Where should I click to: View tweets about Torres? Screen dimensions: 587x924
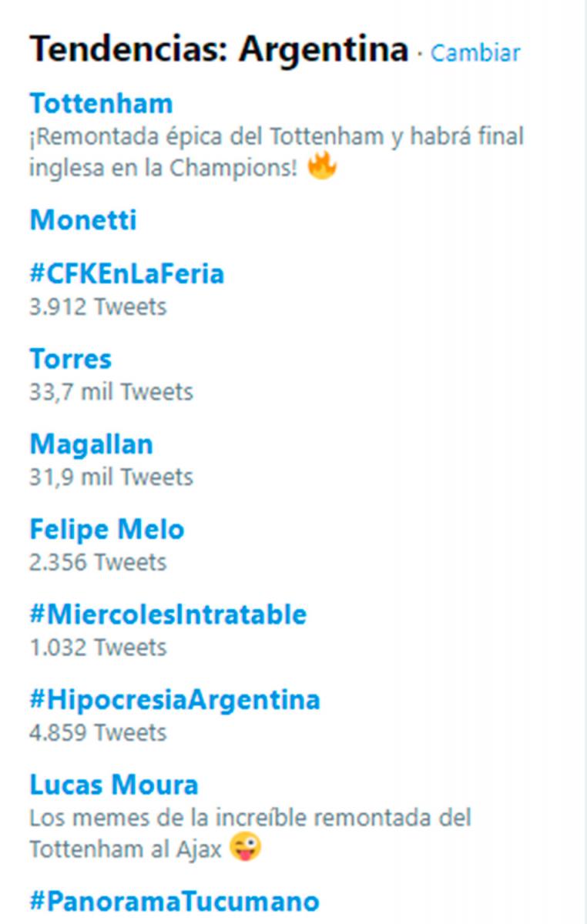(x=70, y=359)
